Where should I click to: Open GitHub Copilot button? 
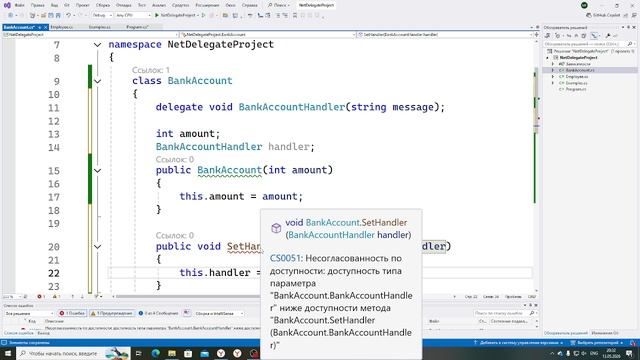click(x=603, y=15)
